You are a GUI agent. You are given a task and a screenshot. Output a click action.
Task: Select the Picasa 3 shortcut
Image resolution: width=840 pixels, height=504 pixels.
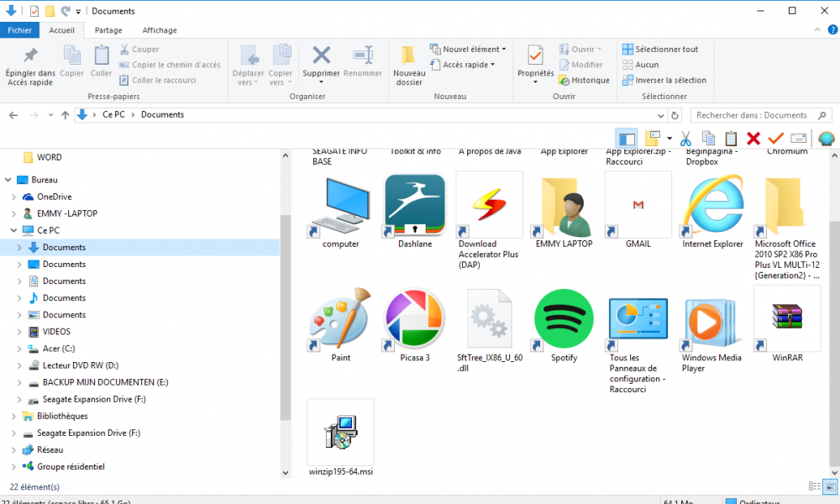tap(414, 318)
